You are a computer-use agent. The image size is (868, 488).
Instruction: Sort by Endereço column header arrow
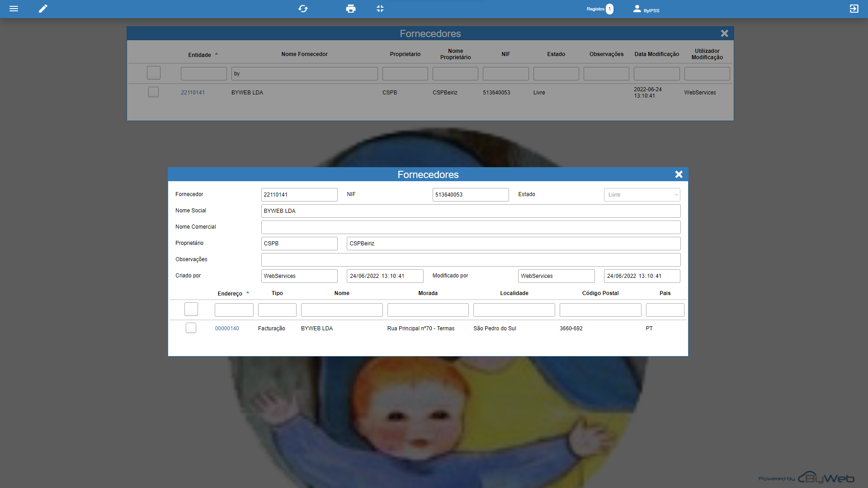pyautogui.click(x=248, y=293)
